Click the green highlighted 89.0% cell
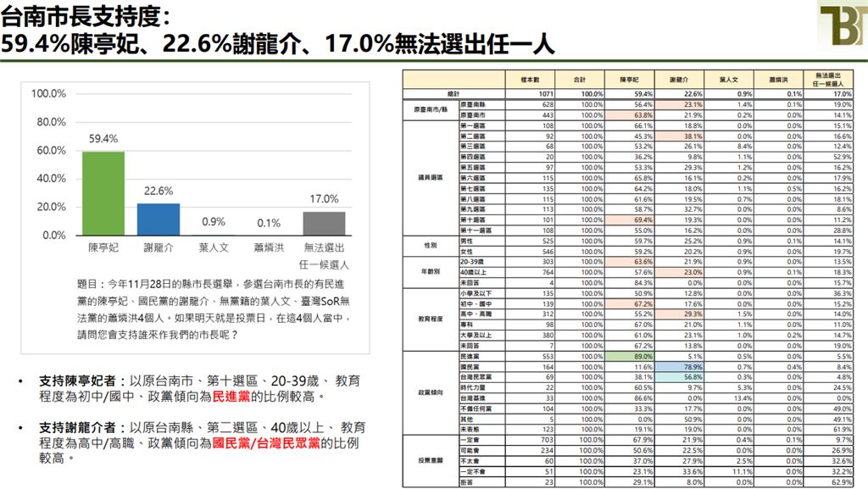868x489 pixels. pos(630,356)
